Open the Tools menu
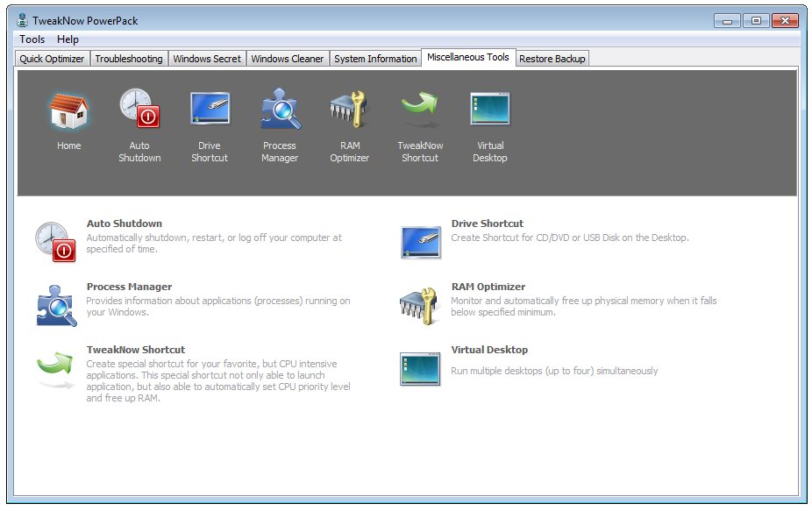812x511 pixels. point(32,39)
